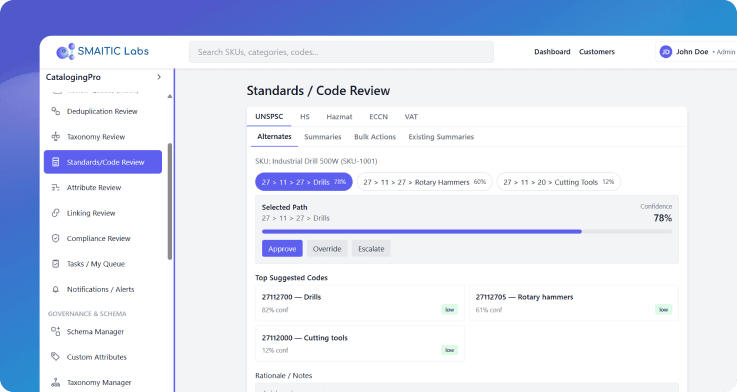
Task: Switch to the Hazmat tab
Action: tap(339, 117)
